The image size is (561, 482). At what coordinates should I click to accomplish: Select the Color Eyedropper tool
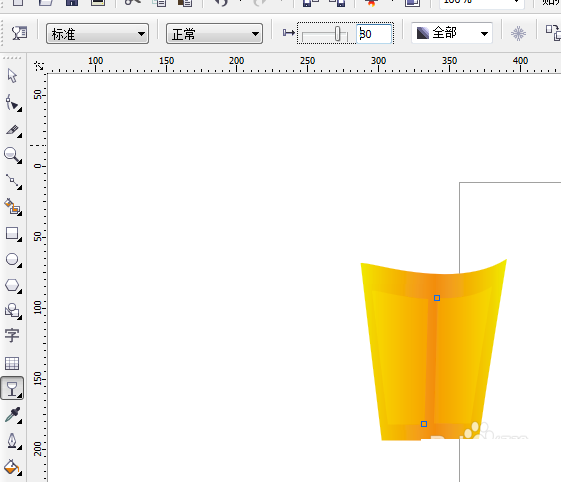(x=13, y=415)
